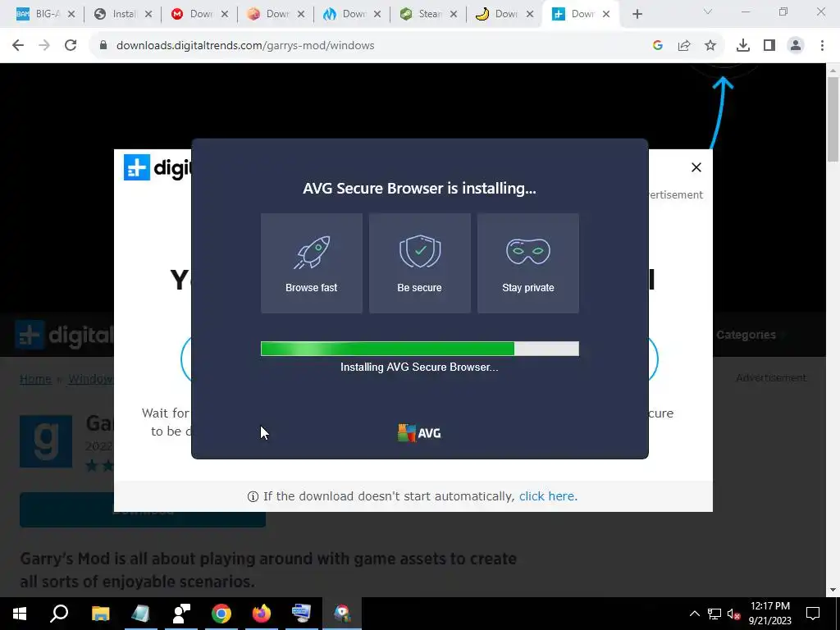The image size is (840, 630).
Task: Click the AVG installer taskbar icon
Action: click(x=342, y=614)
